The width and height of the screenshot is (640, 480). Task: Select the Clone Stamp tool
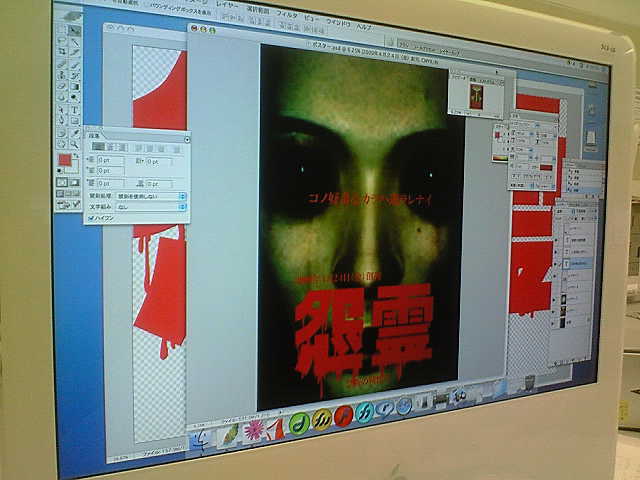tap(62, 75)
